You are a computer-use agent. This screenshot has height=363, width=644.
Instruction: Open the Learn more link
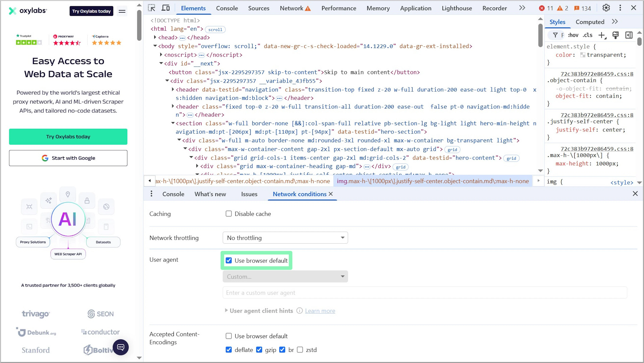pyautogui.click(x=320, y=311)
